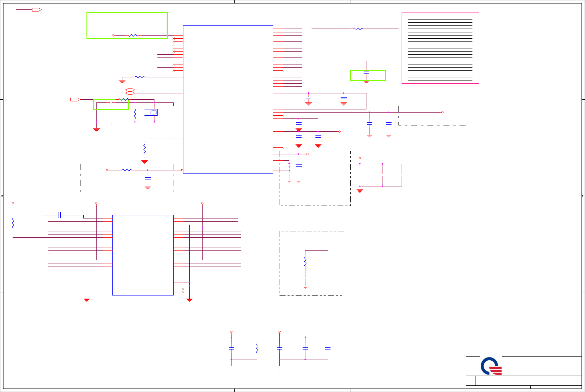
Task: Select the vertical resistor in the bottom-center dashed box
Action: pos(305,262)
